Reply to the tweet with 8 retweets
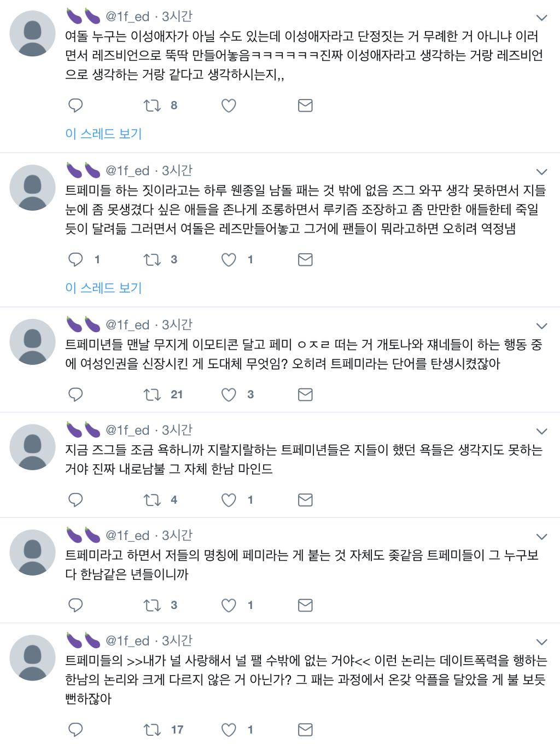The height and width of the screenshot is (744, 560). point(75,106)
